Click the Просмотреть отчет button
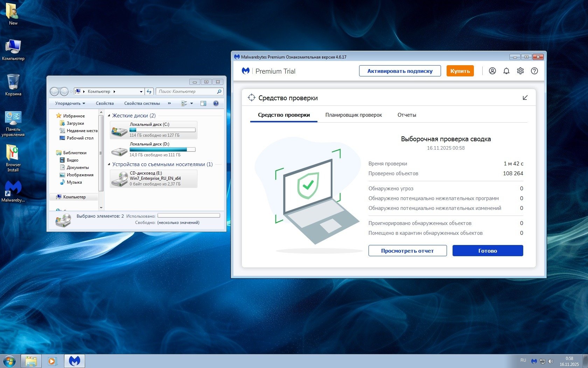 point(407,251)
